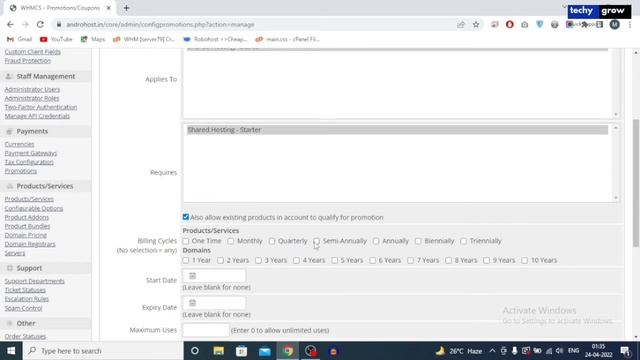Open the share page icon in the address bar
This screenshot has height=360, width=640.
461,24
